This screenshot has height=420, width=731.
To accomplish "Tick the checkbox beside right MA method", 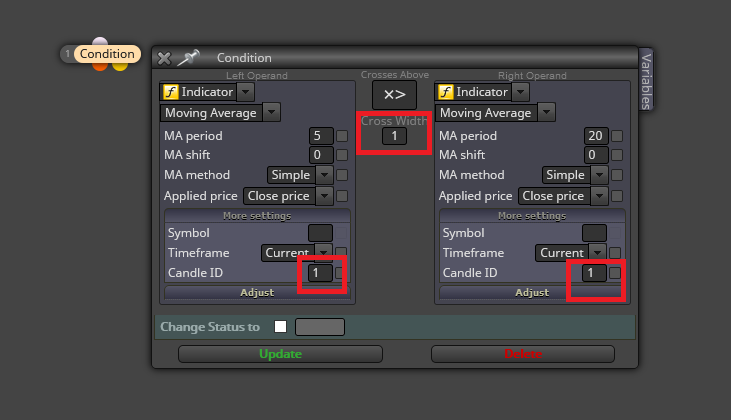I will (x=617, y=175).
